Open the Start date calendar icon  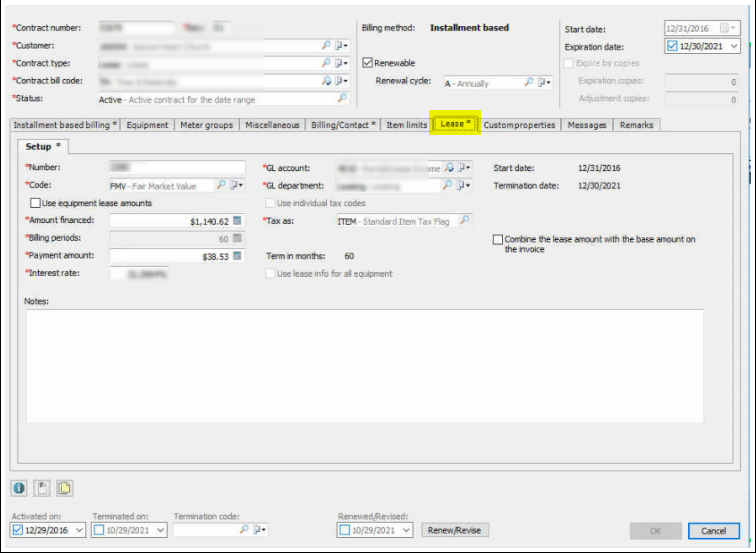coord(724,28)
